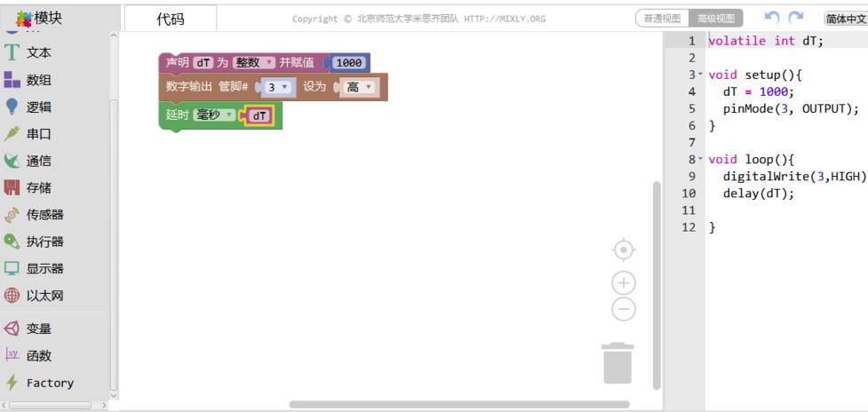Open the Factory category

point(39,383)
